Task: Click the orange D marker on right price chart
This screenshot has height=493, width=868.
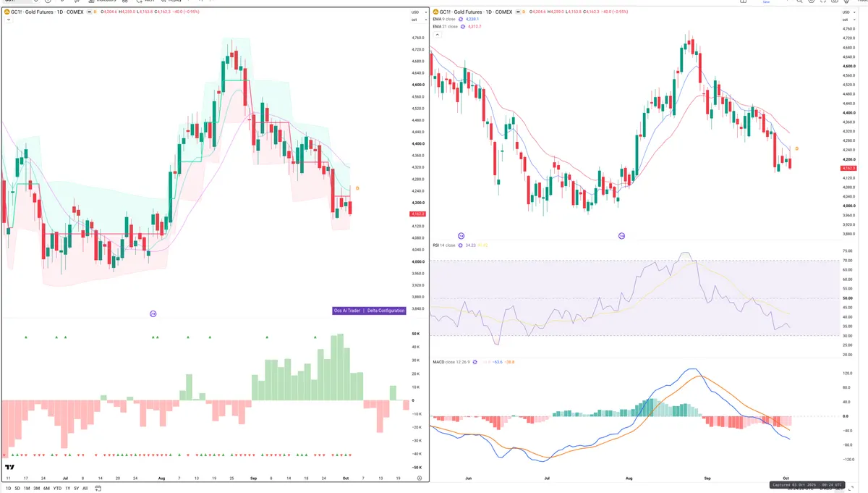Action: (x=796, y=148)
